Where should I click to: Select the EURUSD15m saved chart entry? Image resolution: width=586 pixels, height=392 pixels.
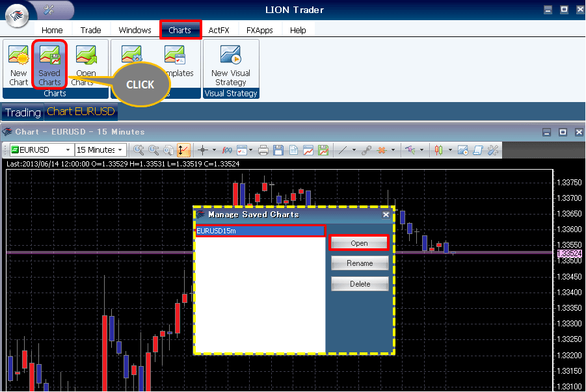pos(260,231)
